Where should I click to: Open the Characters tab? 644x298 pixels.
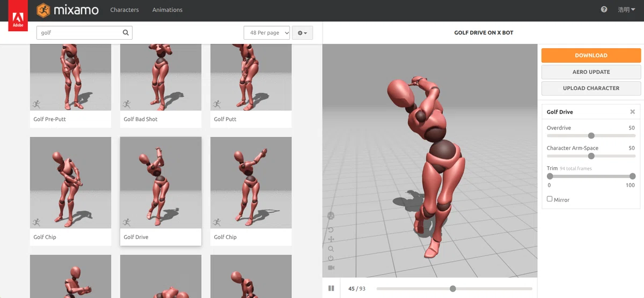click(125, 10)
